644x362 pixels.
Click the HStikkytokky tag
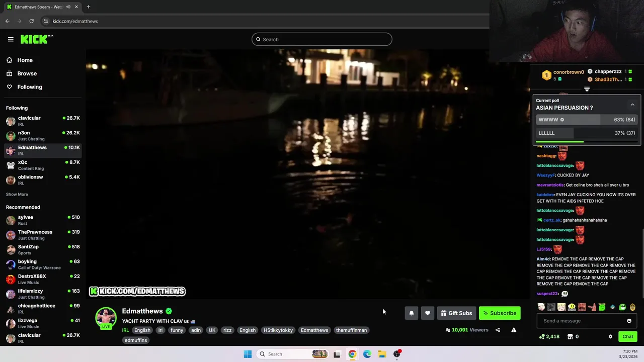pos(278,330)
